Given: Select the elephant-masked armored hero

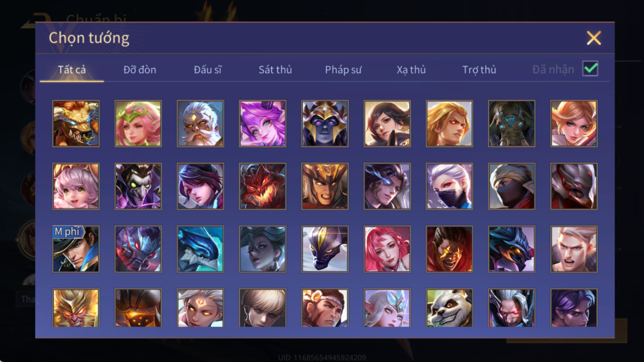Looking at the screenshot, I should [x=512, y=124].
